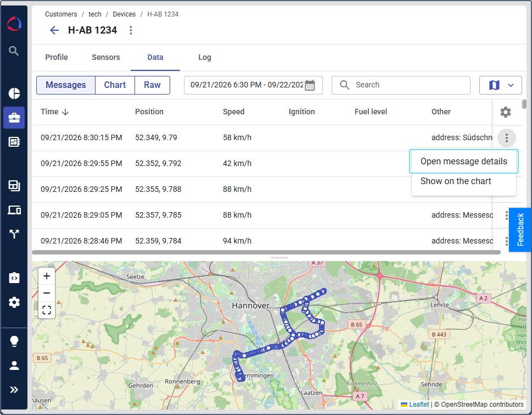This screenshot has height=415, width=532.
Task: Click the Speed column header
Action: (233, 112)
